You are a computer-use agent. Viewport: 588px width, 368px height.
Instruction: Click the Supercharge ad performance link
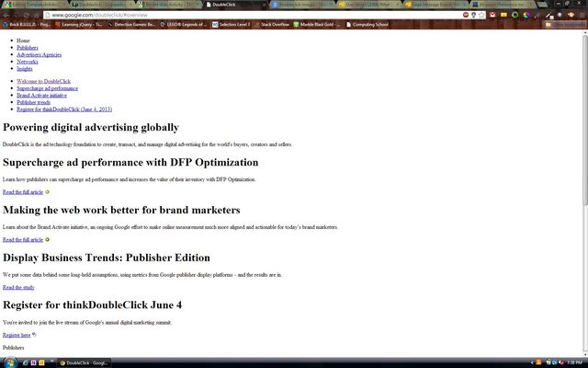pos(47,88)
